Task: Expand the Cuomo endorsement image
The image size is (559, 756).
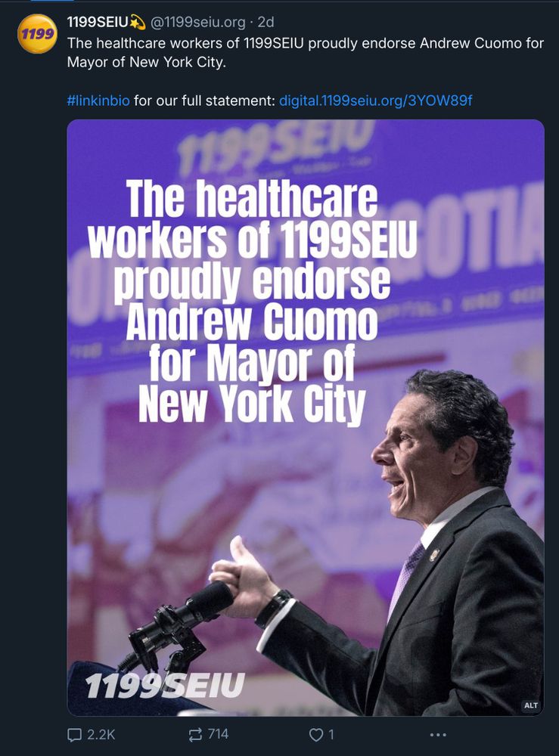Action: tap(306, 417)
